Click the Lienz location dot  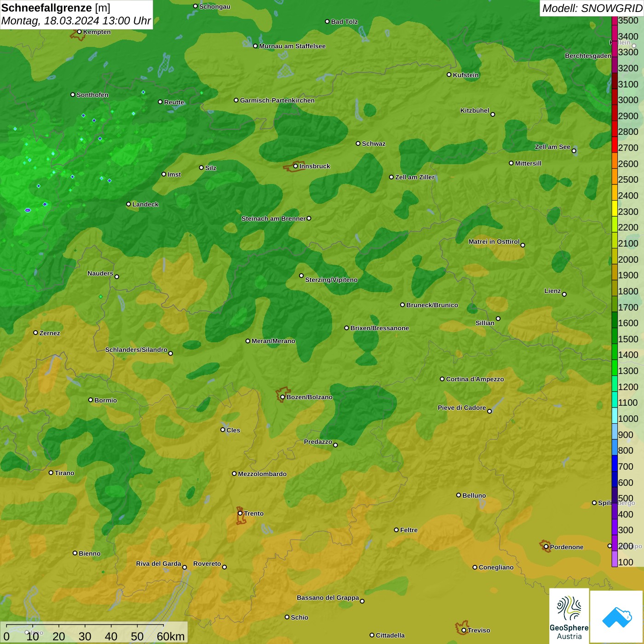click(564, 294)
